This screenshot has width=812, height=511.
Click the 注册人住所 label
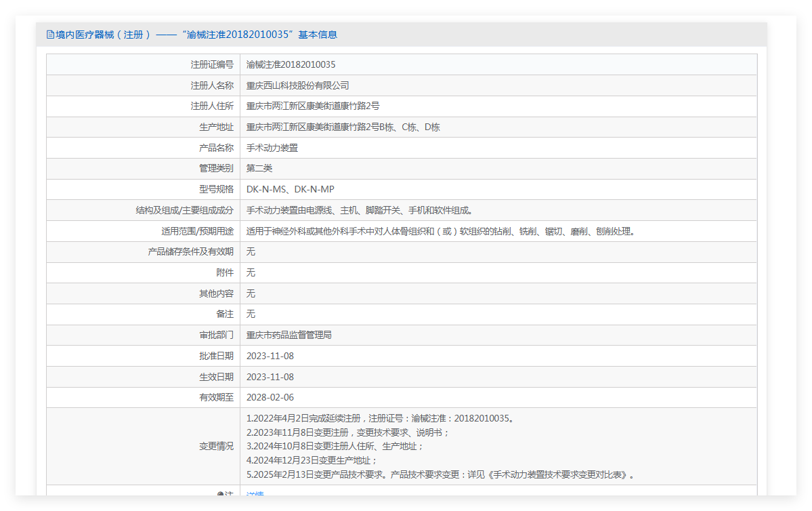212,106
